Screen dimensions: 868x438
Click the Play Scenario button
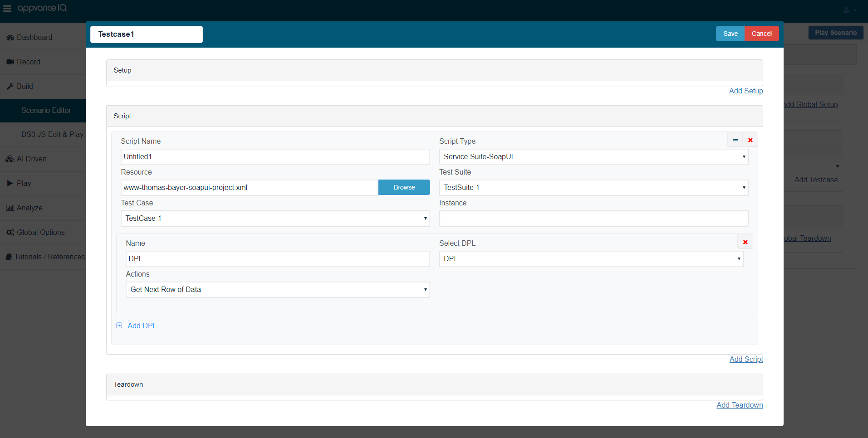(835, 33)
